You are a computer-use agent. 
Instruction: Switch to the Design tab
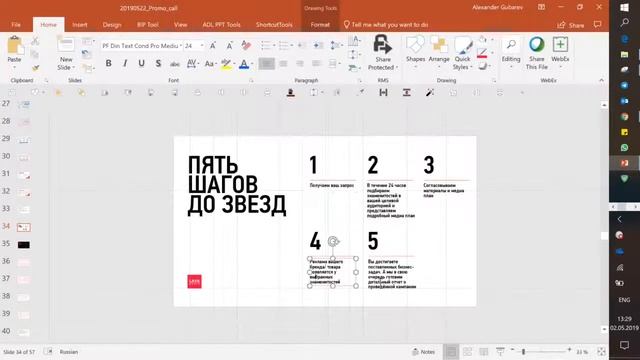[x=112, y=24]
